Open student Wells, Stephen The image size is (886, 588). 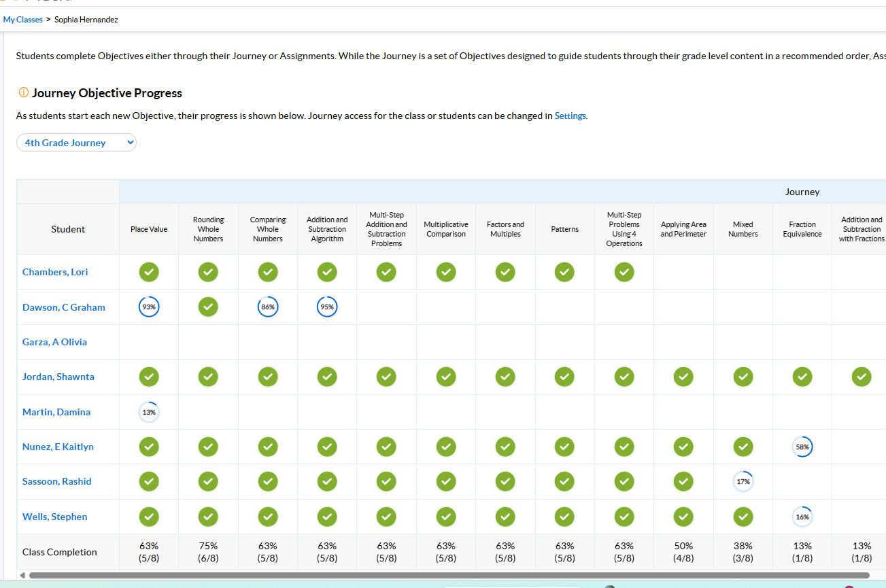[x=54, y=517]
